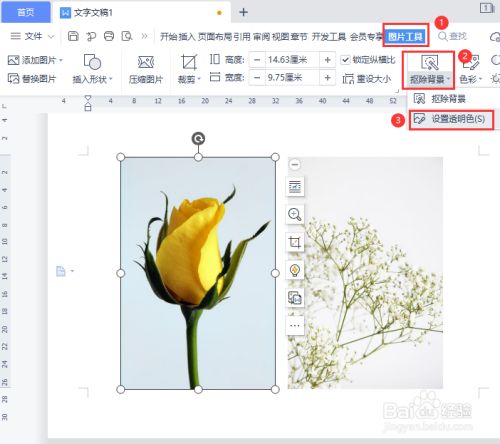The width and height of the screenshot is (500, 444).
Task: Open the 文件 menu dropdown
Action: point(32,36)
